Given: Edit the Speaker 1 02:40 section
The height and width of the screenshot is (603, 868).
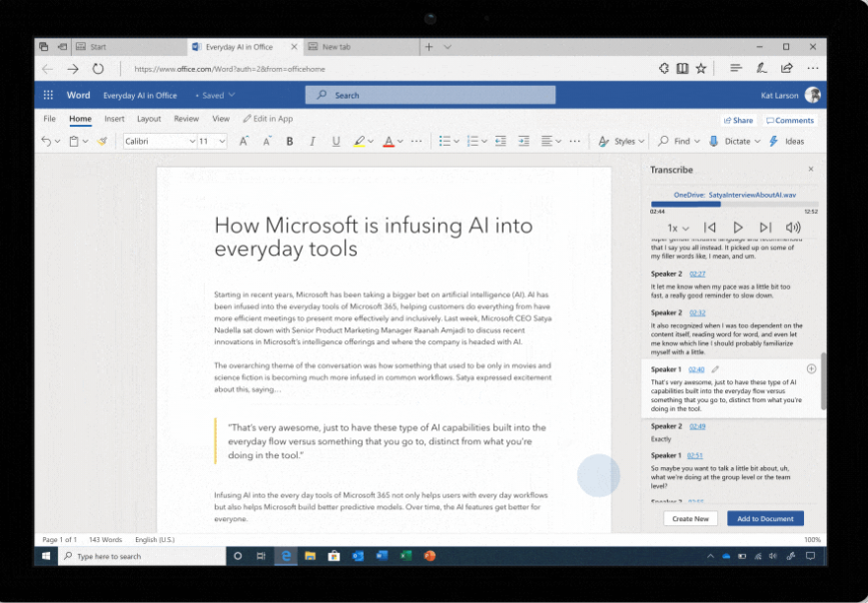Looking at the screenshot, I should tap(715, 369).
